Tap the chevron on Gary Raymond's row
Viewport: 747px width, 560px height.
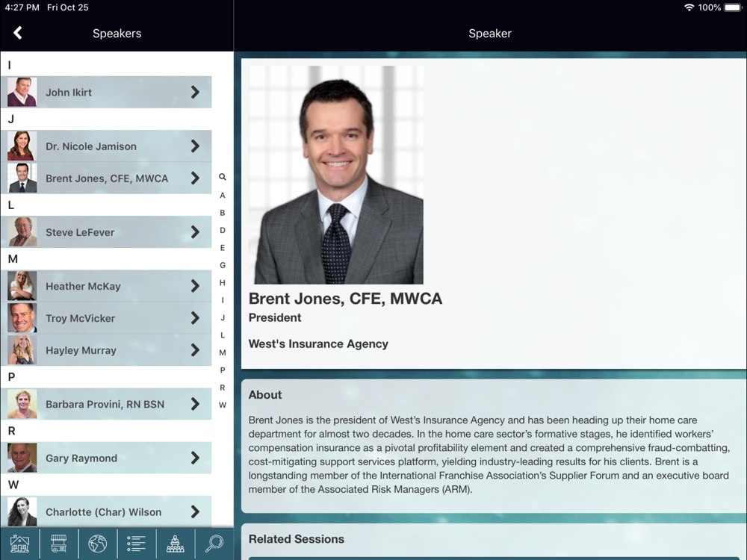pyautogui.click(x=195, y=458)
